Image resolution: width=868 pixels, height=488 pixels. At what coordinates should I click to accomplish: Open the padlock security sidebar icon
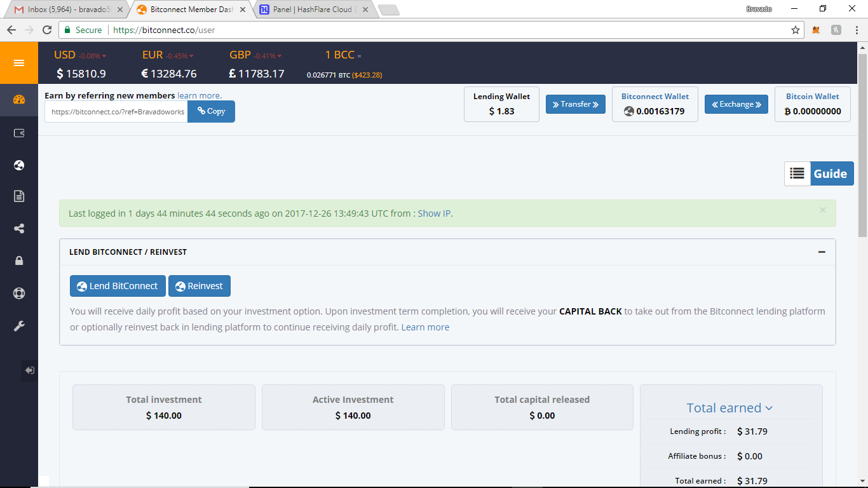[x=19, y=261]
